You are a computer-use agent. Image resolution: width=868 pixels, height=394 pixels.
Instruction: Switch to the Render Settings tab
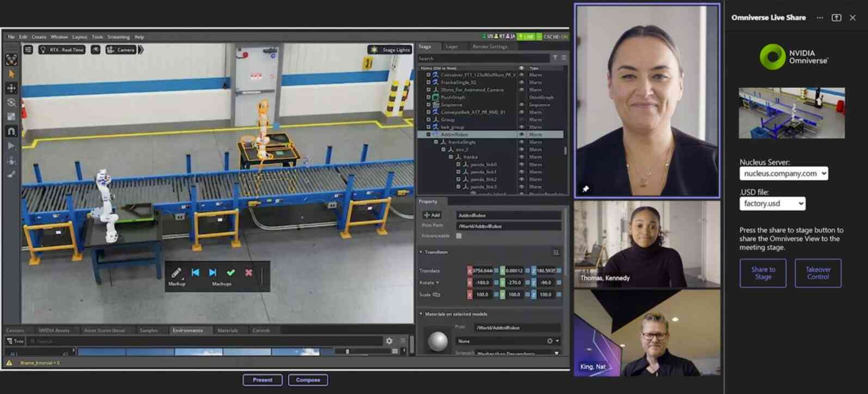[x=490, y=47]
